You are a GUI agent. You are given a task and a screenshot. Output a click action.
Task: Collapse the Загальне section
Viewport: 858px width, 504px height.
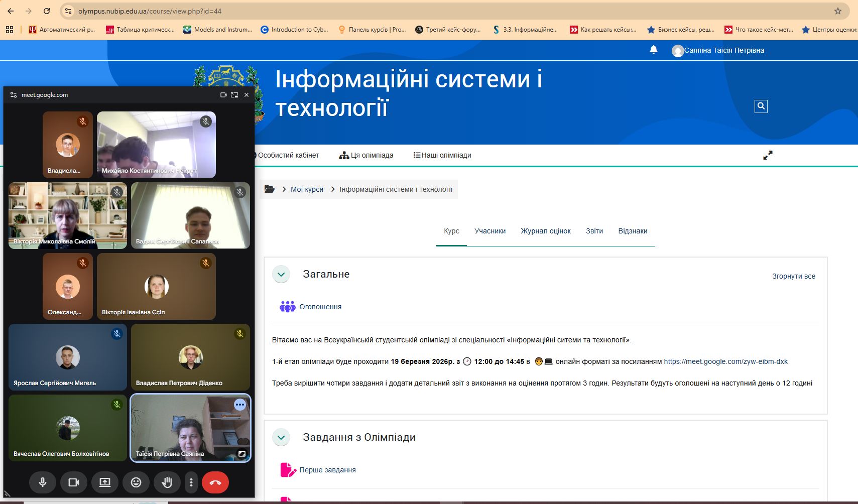[281, 275]
